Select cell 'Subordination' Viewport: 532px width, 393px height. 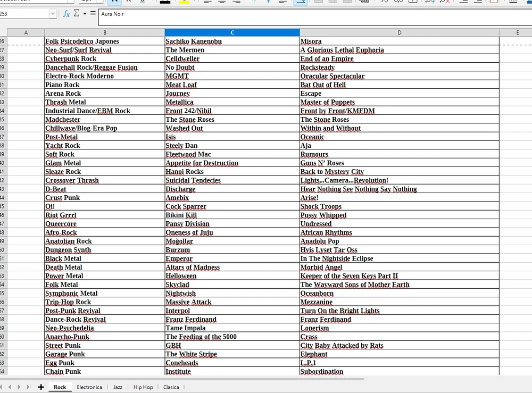[x=400, y=372]
